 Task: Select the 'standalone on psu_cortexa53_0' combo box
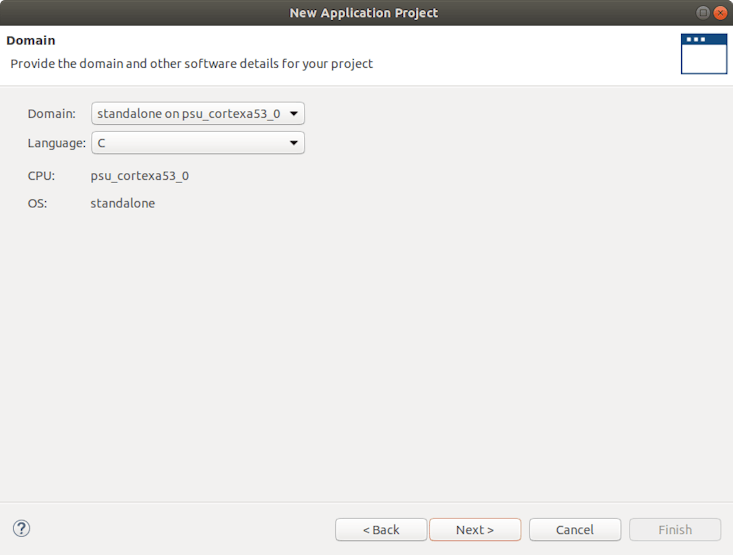click(190, 114)
